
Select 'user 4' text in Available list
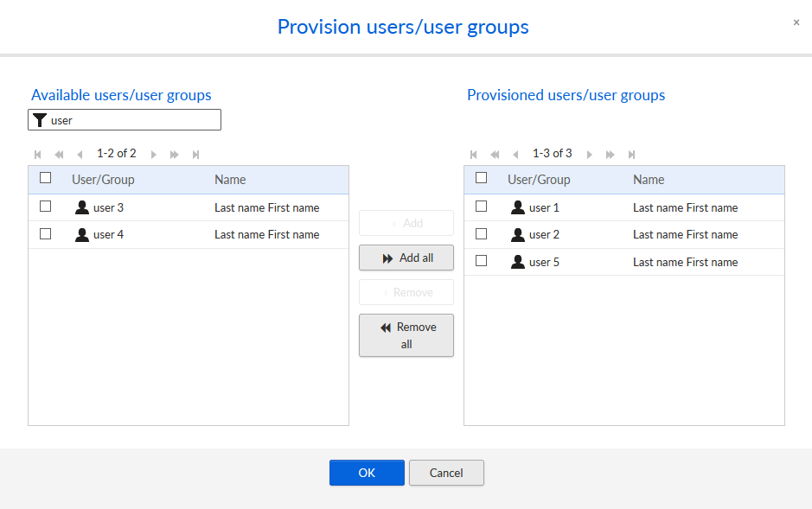(x=108, y=235)
